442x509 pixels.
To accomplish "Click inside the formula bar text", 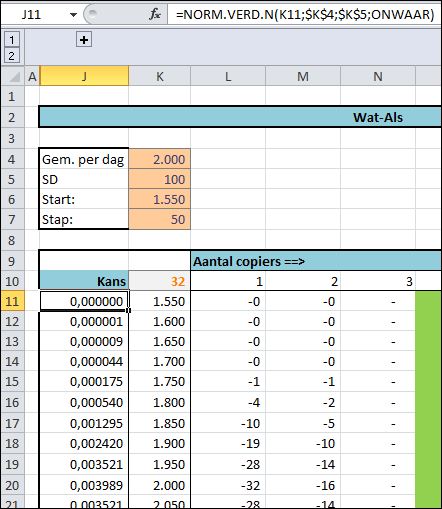I will coord(305,14).
